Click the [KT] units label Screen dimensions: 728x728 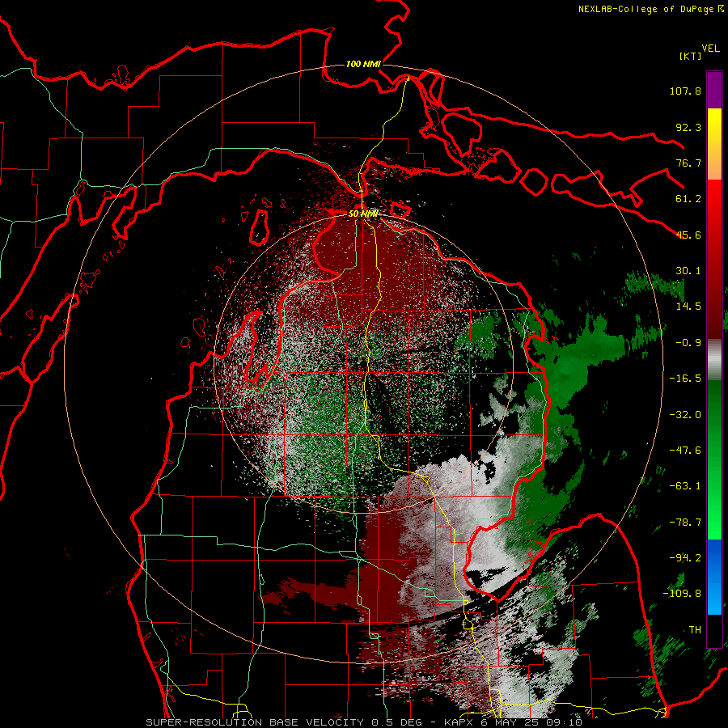coord(690,56)
